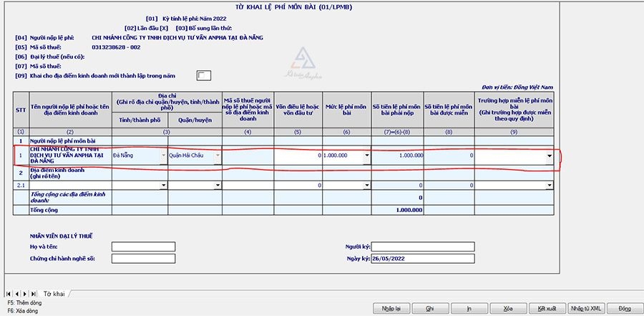Screen dimensions: 644x316
Task: Close the form with Đóng button
Action: pos(625,308)
